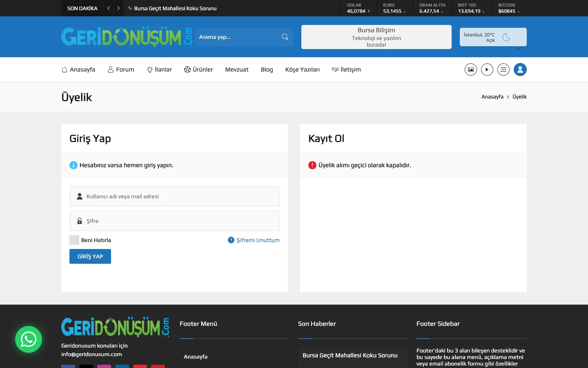The image size is (588, 368).
Task: Click the search magnifier icon
Action: (x=285, y=37)
